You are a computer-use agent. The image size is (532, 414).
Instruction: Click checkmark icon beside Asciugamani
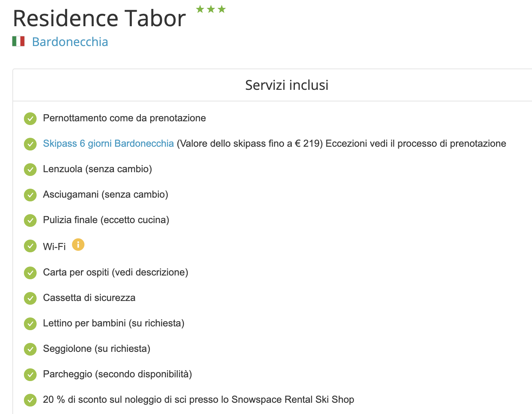pos(30,195)
